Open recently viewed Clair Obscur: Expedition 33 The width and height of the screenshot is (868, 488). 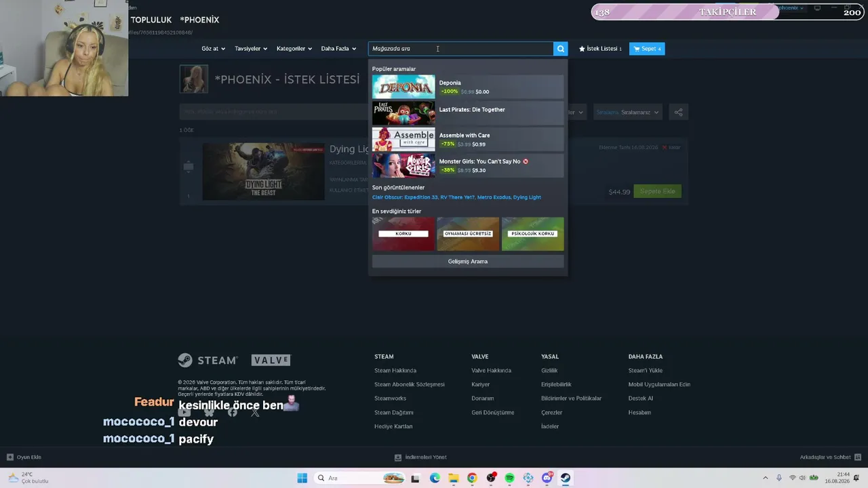405,197
